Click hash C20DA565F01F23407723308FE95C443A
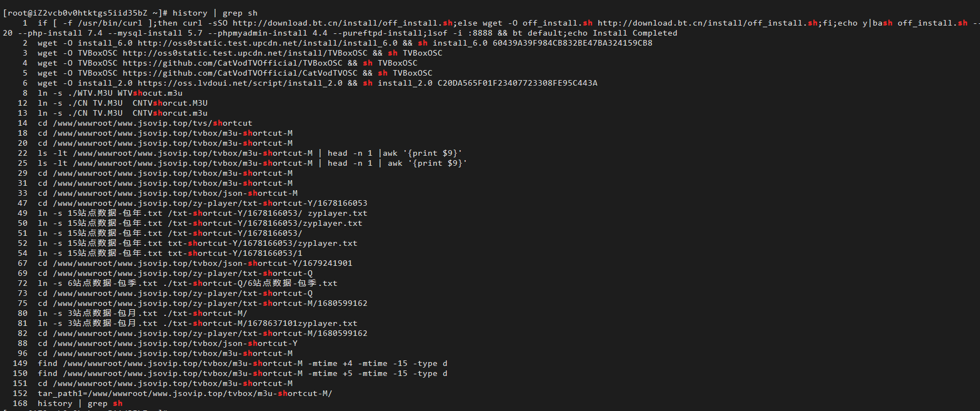The height and width of the screenshot is (411, 980). [517, 83]
